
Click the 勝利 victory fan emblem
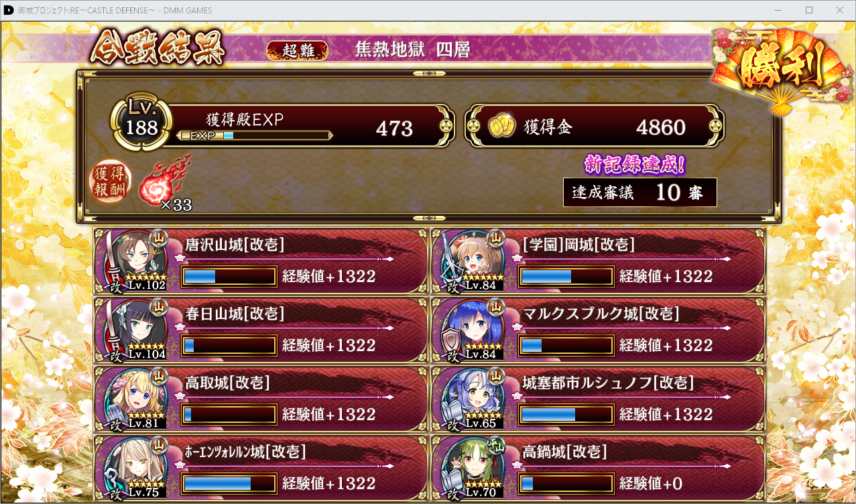point(781,69)
